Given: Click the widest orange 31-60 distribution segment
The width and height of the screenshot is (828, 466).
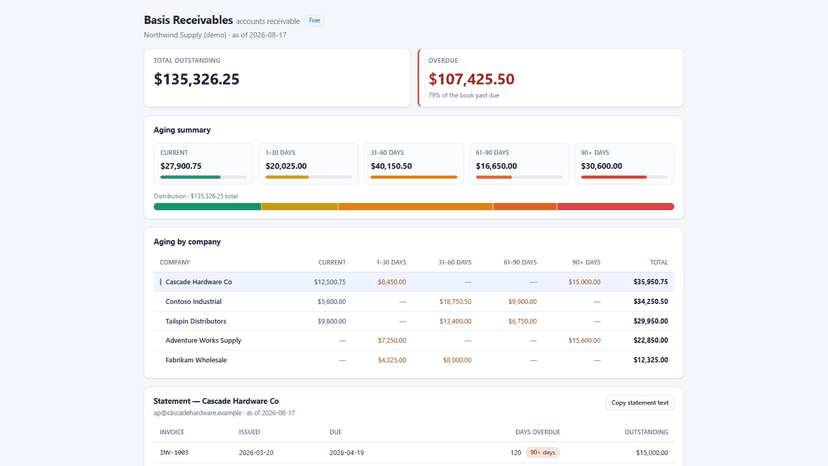Looking at the screenshot, I should [x=416, y=207].
